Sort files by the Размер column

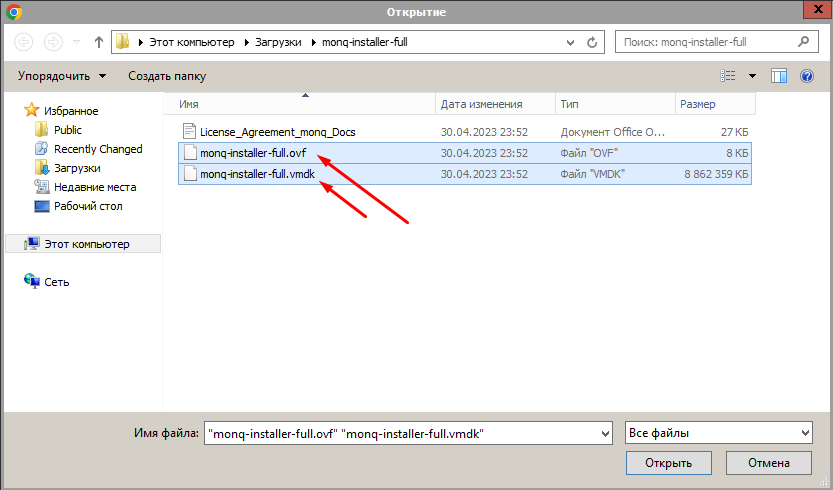point(714,104)
